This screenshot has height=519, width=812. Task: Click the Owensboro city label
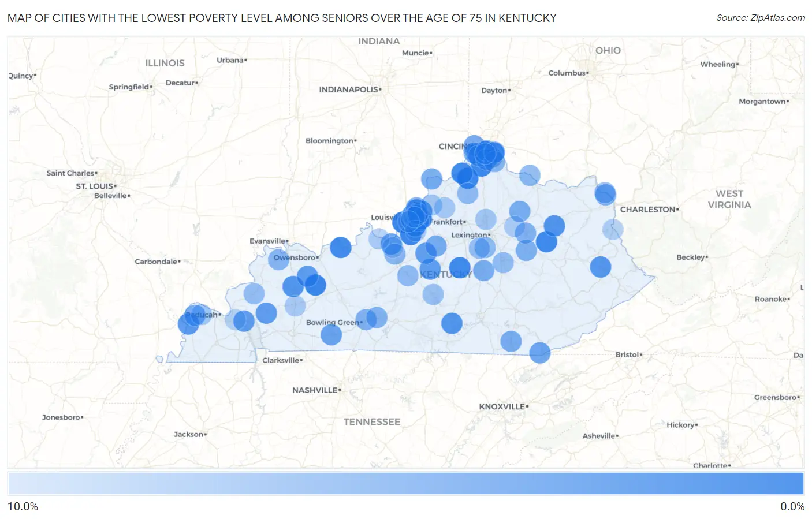coord(295,257)
